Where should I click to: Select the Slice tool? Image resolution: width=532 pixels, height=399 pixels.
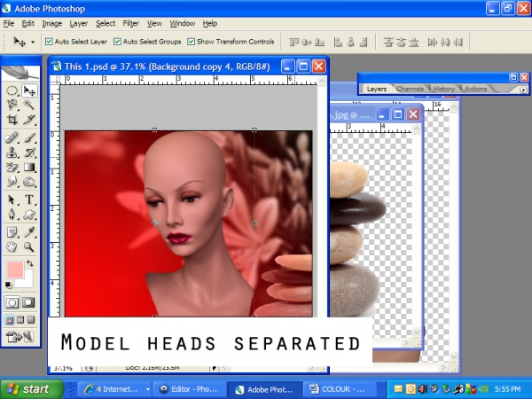(29, 119)
